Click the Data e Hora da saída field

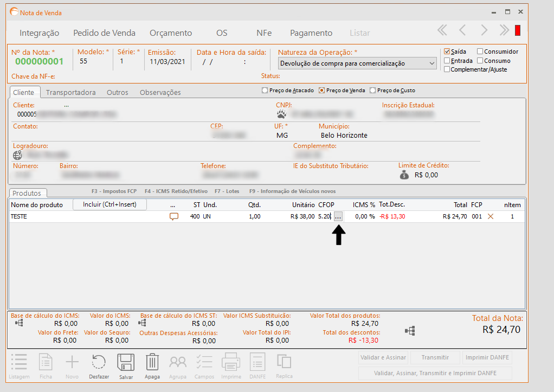(225, 62)
